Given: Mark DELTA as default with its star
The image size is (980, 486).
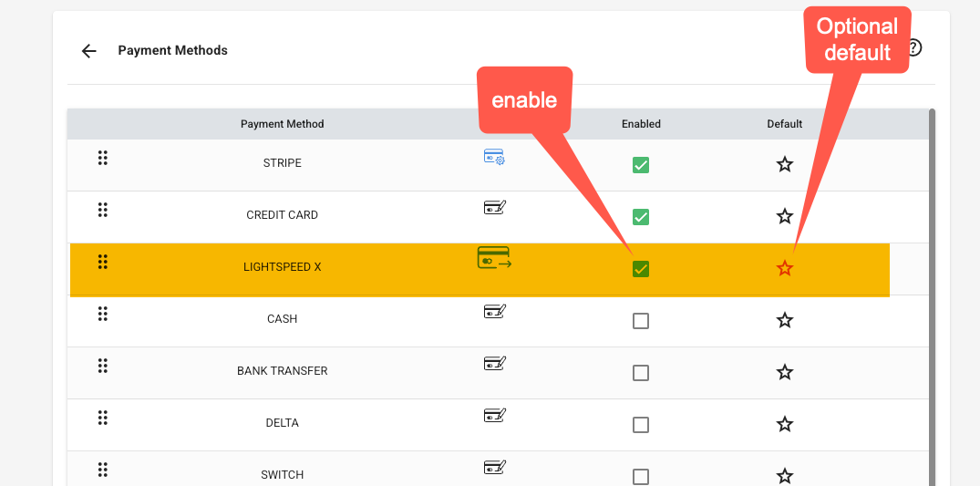Looking at the screenshot, I should pos(785,424).
